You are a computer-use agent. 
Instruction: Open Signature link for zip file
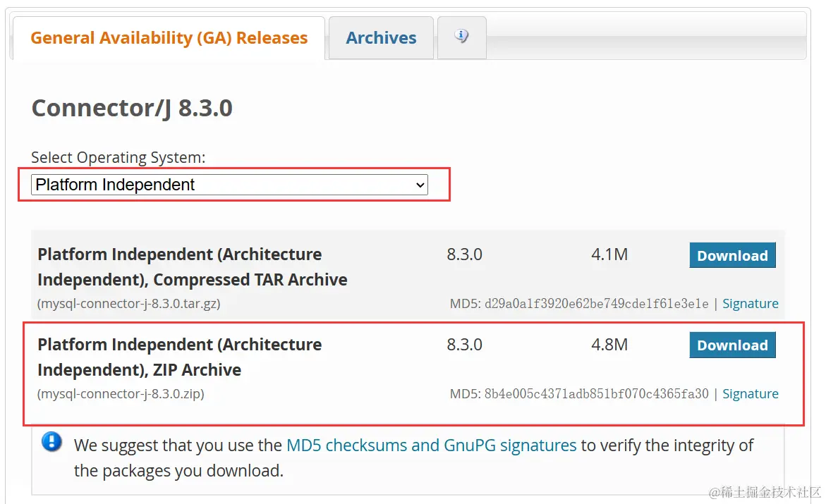[750, 394]
